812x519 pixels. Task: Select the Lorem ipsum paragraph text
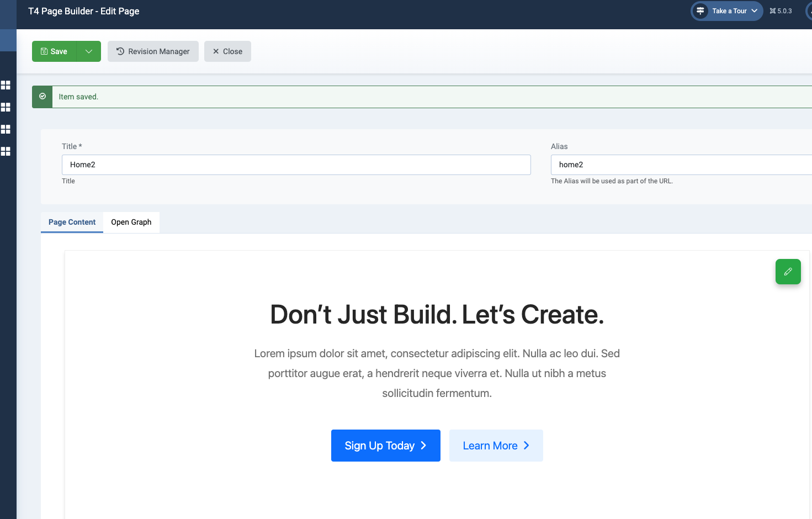(x=437, y=373)
